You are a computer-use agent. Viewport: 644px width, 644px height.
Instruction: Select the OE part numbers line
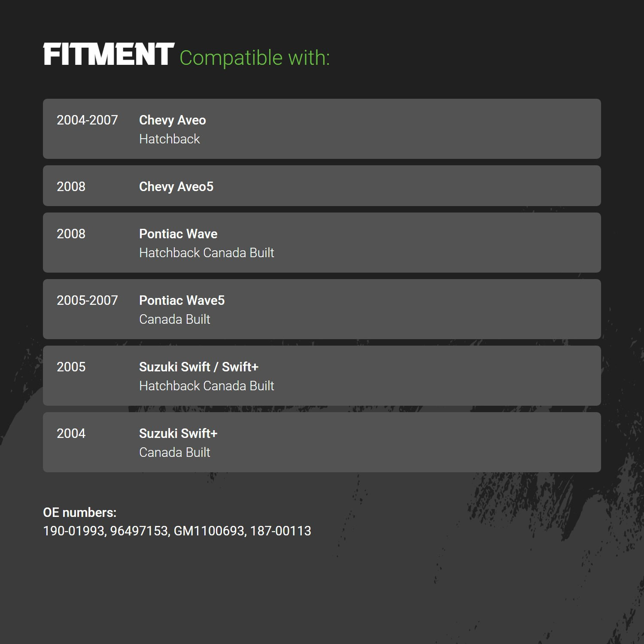point(177,531)
